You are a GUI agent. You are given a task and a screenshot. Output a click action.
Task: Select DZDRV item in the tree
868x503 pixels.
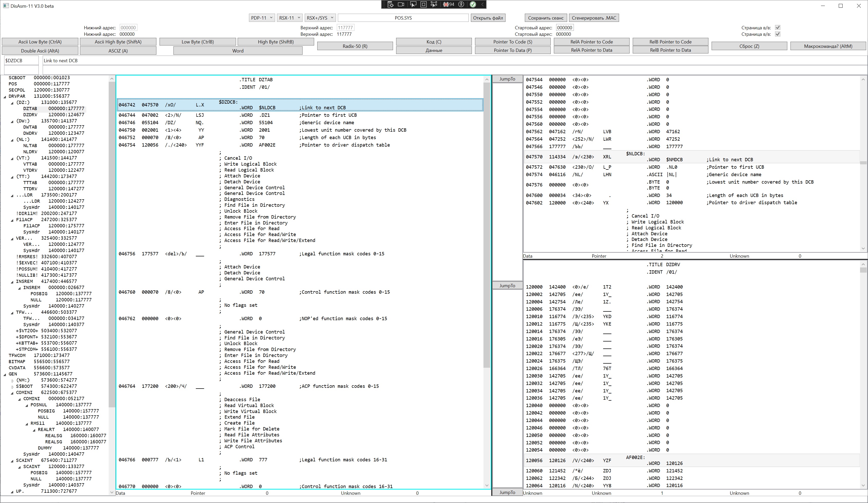coord(30,115)
